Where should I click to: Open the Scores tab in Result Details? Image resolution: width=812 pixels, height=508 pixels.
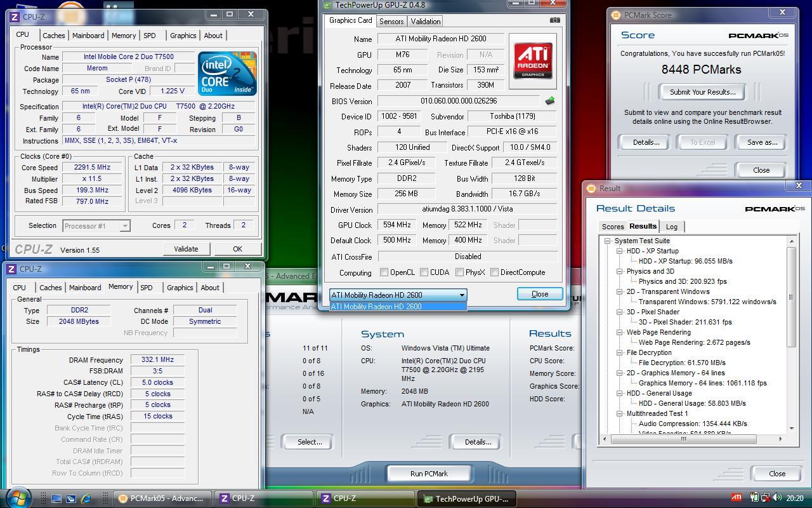coord(613,227)
